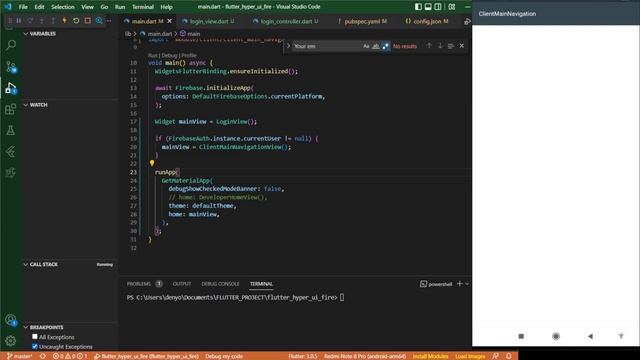Image resolution: width=640 pixels, height=360 pixels.
Task: Tap the Android recents square button
Action: click(521, 336)
